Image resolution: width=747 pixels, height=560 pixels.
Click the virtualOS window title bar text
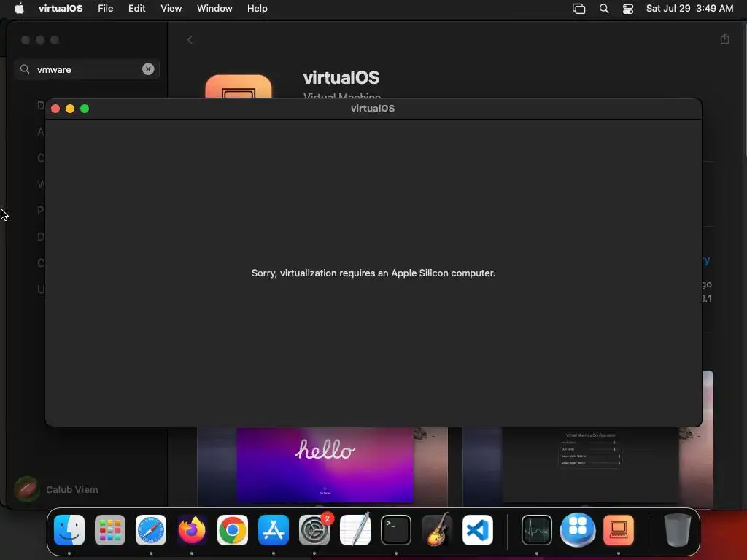click(x=373, y=108)
